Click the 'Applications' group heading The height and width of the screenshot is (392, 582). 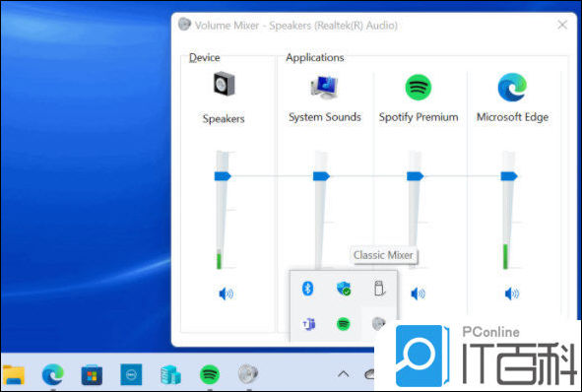pos(315,57)
